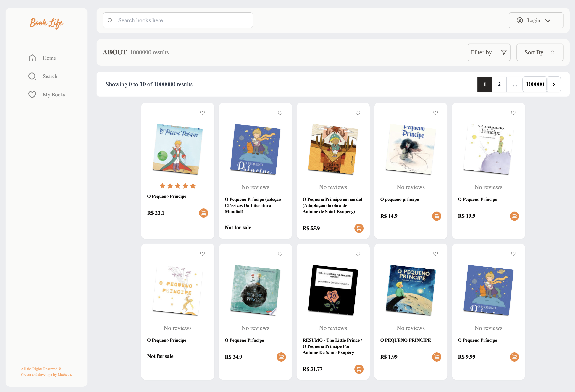Open the Filter by dropdown
Viewport: 575px width, 392px height.
coord(488,52)
